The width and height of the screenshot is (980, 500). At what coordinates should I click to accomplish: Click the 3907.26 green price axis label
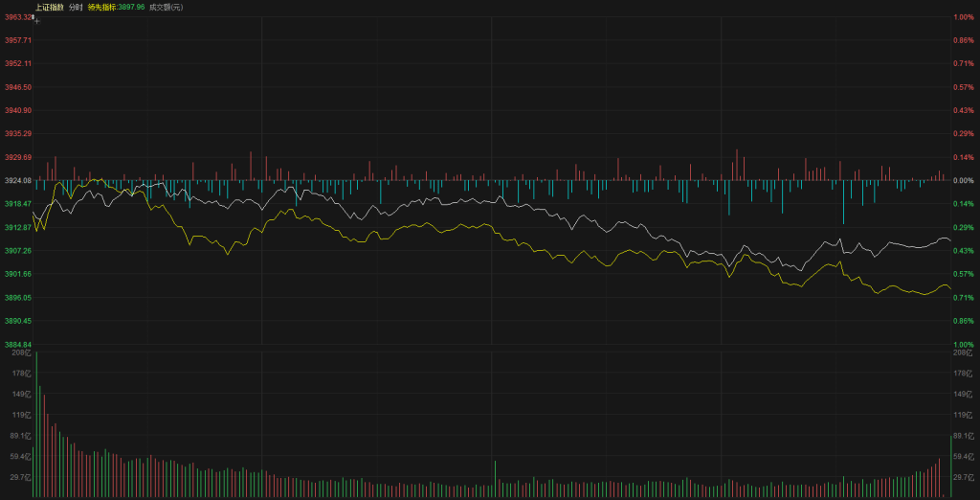17,251
